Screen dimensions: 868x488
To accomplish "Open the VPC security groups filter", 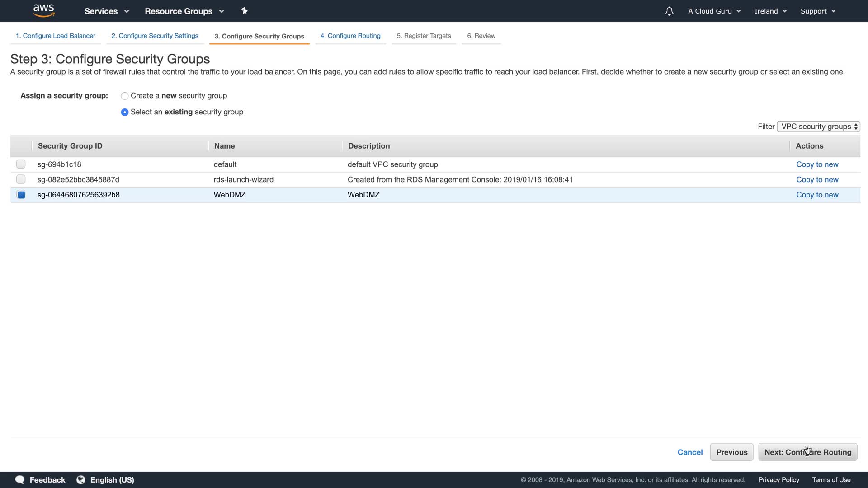I will point(818,127).
